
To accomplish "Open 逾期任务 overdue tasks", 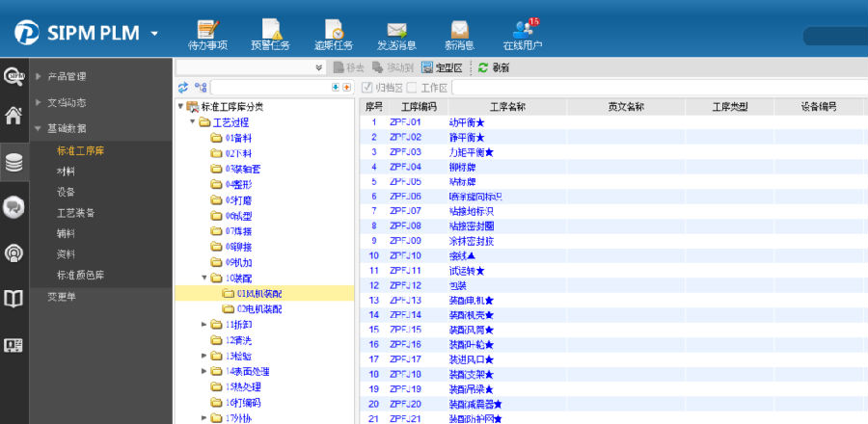I will (x=334, y=34).
